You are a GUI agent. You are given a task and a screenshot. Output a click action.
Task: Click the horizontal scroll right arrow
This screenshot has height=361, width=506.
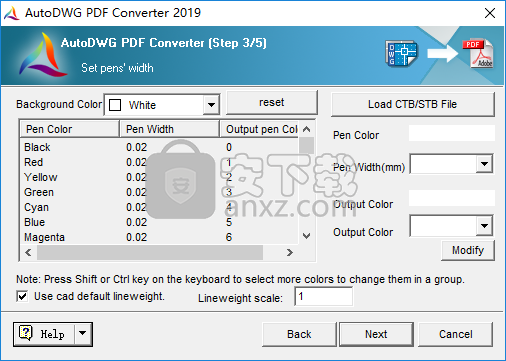pyautogui.click(x=290, y=253)
